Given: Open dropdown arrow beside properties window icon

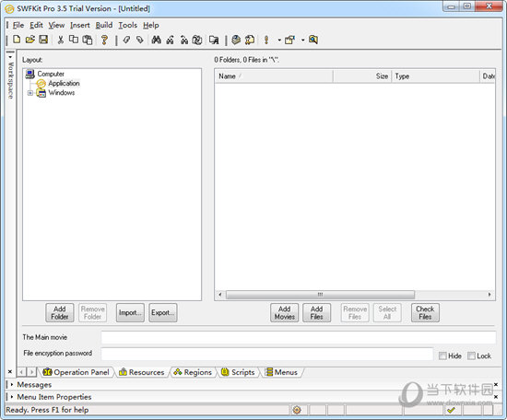Looking at the screenshot, I should (303, 40).
